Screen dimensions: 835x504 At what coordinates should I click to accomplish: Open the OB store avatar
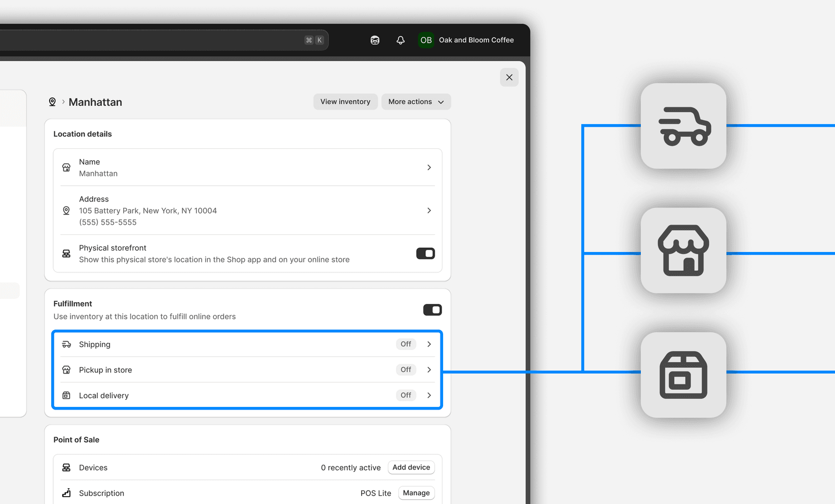coord(426,40)
